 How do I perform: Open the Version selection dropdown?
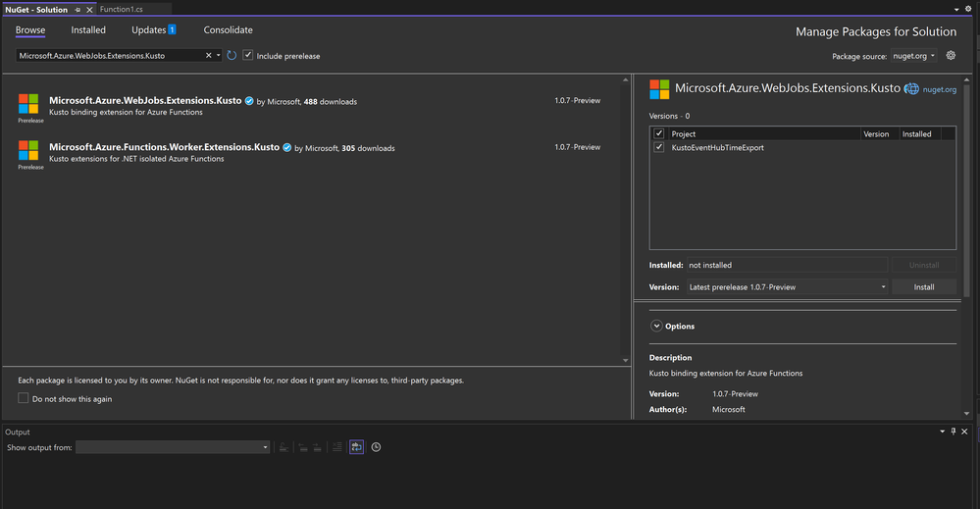click(x=787, y=287)
